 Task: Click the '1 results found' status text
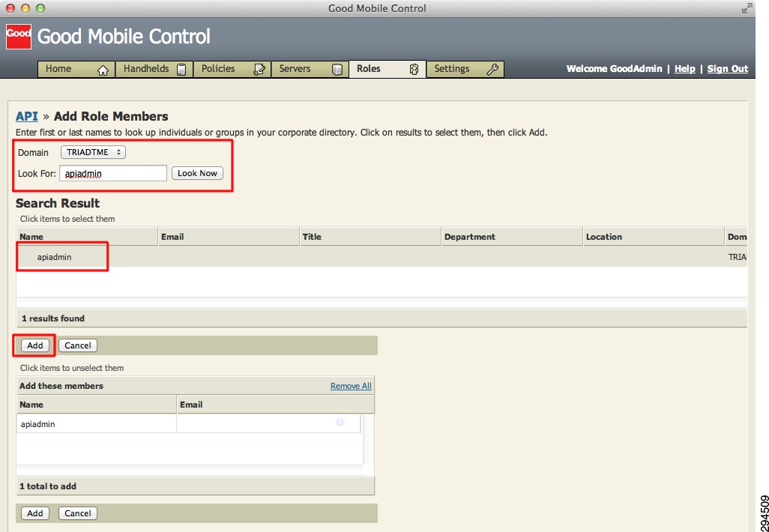(x=53, y=318)
